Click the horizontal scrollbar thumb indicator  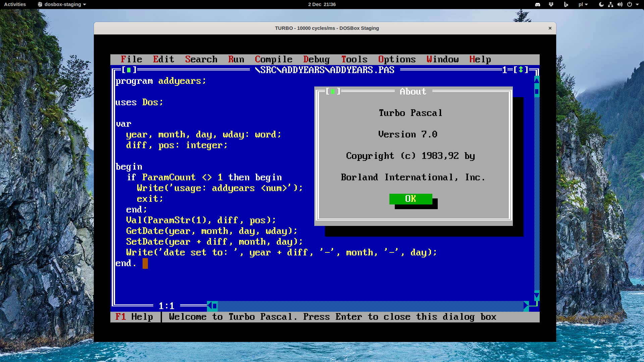click(215, 306)
